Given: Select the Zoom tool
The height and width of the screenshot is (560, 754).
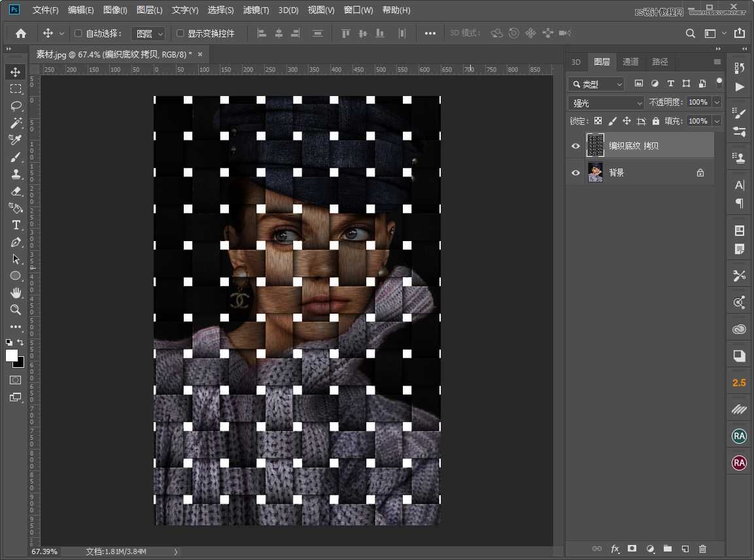Looking at the screenshot, I should (16, 310).
